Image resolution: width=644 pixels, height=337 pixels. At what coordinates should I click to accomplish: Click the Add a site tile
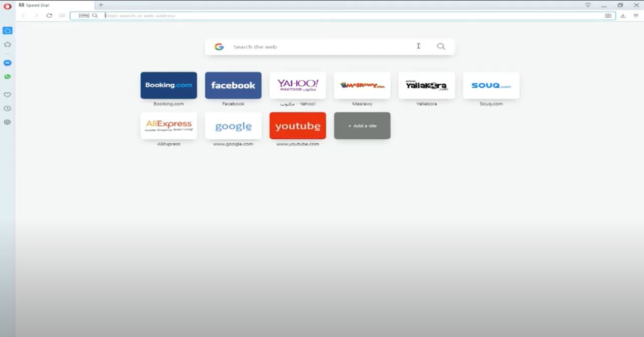[x=362, y=126]
